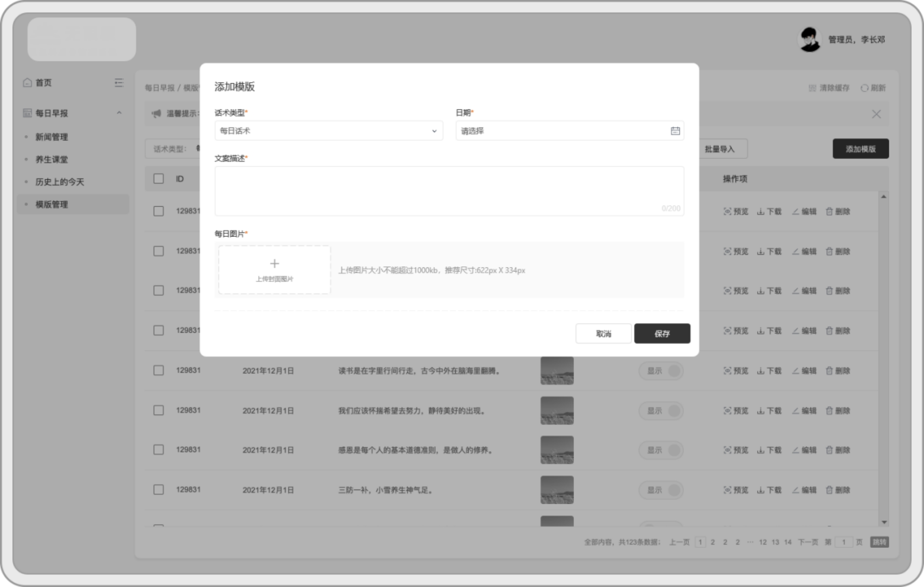Click 取消 to dismiss the dialog
Image resolution: width=924 pixels, height=587 pixels.
point(603,333)
